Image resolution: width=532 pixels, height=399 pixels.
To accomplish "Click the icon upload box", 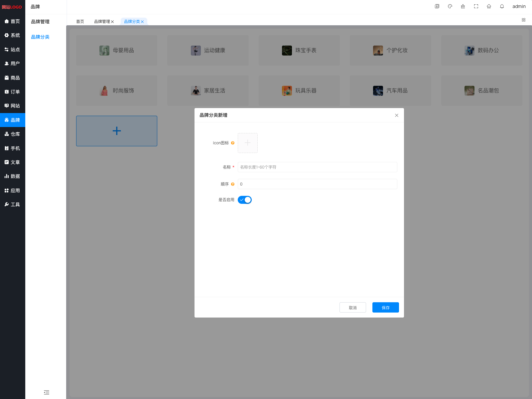I will coord(247,143).
